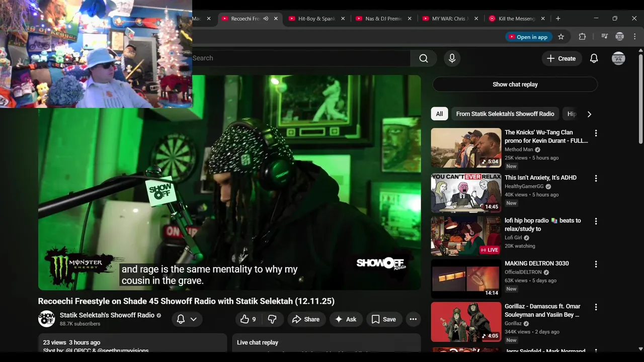The width and height of the screenshot is (644, 362).
Task: Open media control icon in toolbar
Action: 605,37
